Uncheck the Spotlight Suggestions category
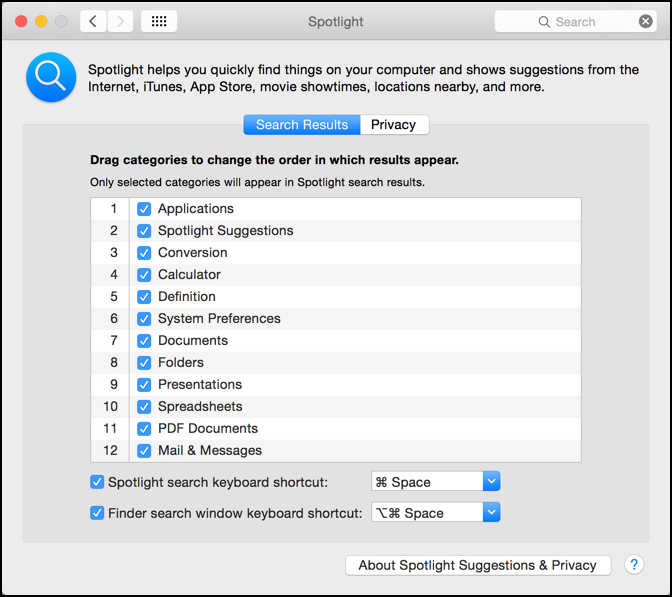The height and width of the screenshot is (597, 672). (144, 231)
